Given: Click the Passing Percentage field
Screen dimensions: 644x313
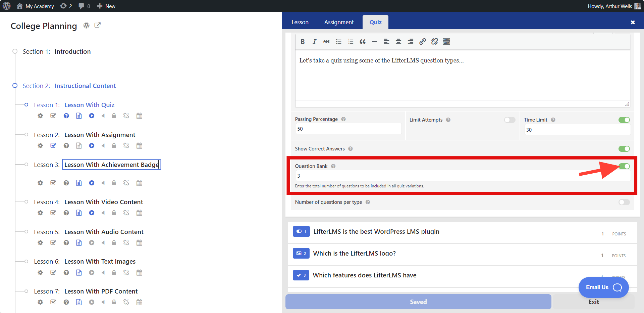Looking at the screenshot, I should (348, 129).
